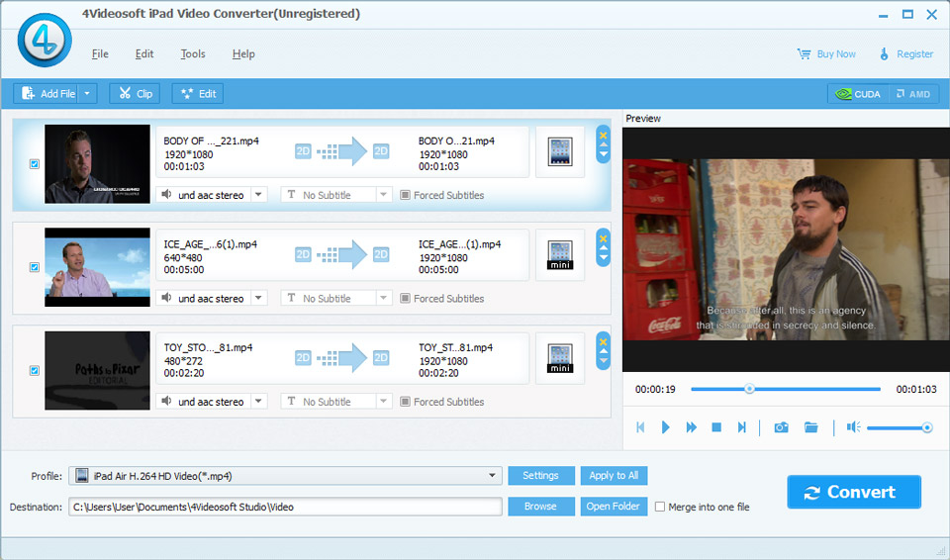Enable CUDA acceleration
The image size is (950, 560).
coord(858,94)
